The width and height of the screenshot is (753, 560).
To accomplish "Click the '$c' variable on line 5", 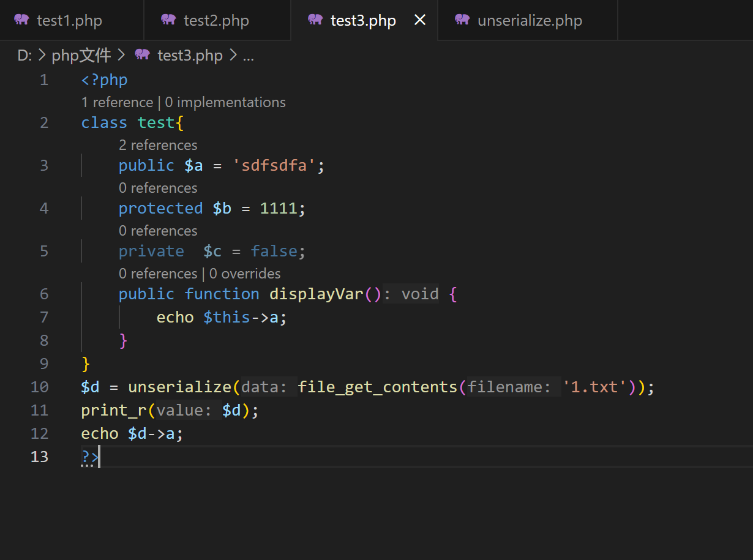I will tap(212, 252).
